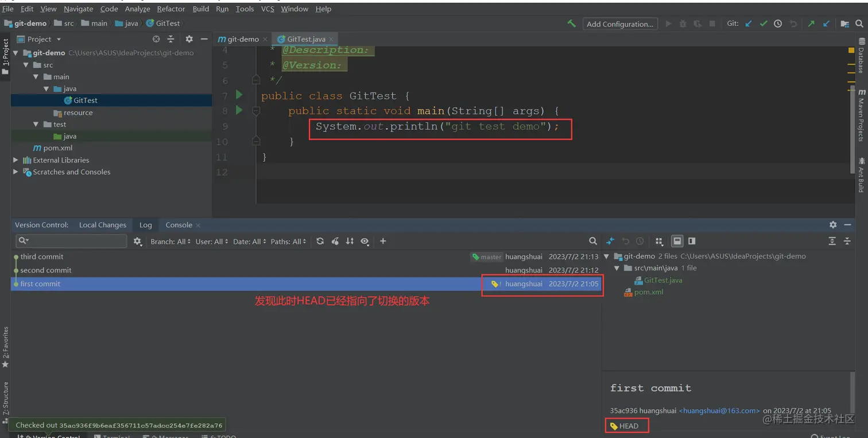The image size is (868, 438).
Task: Open Project view selector dropdown
Action: tap(38, 39)
